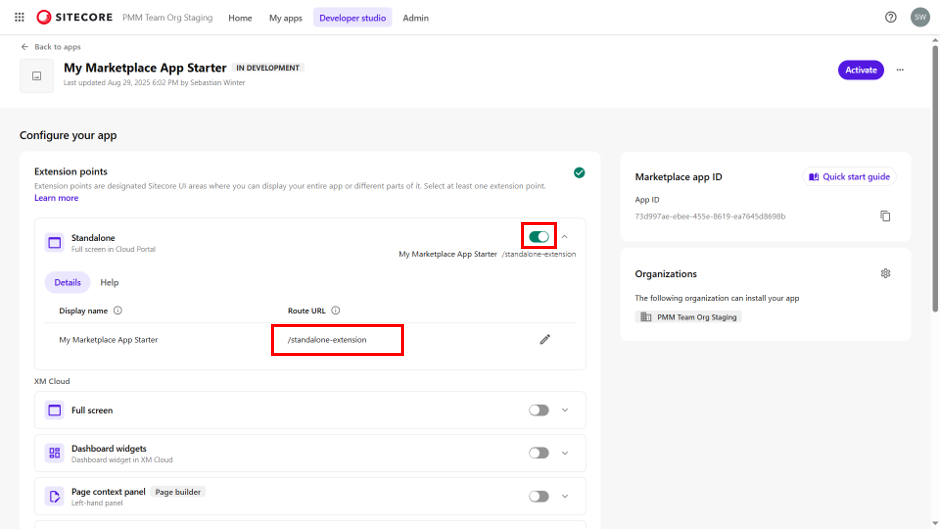Turn off the Standalone toggle
This screenshot has width=940, height=529.
coord(539,237)
